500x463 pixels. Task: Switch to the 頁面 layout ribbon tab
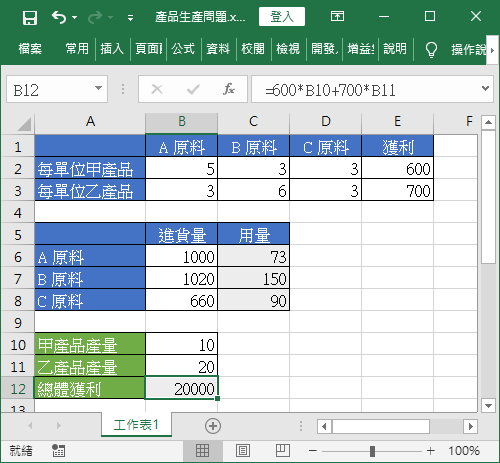[149, 49]
